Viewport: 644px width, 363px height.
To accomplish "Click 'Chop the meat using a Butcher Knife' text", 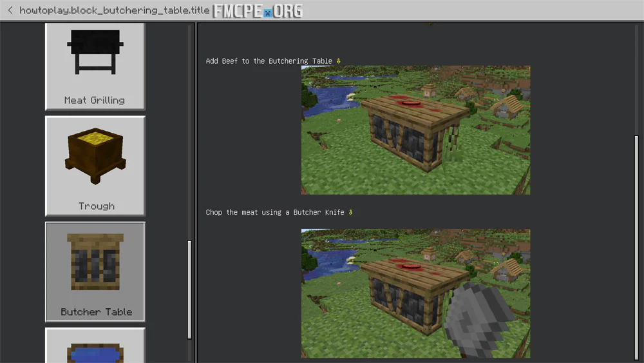I will coord(275,212).
